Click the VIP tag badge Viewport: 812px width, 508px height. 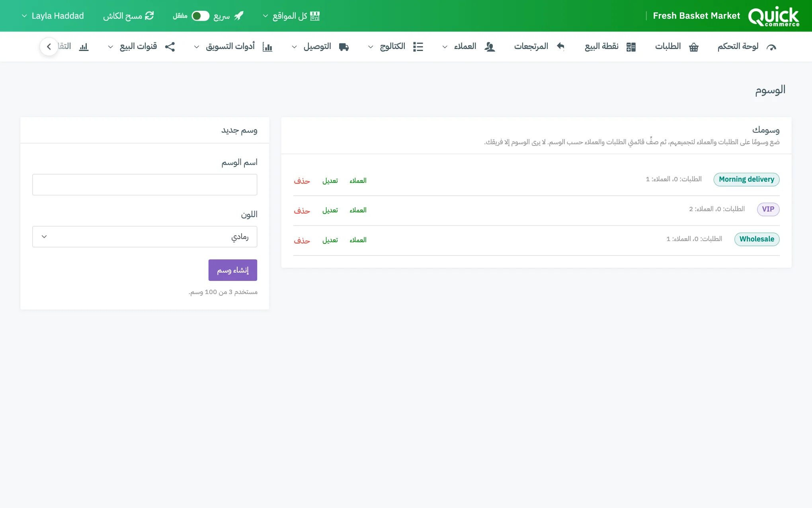tap(768, 209)
